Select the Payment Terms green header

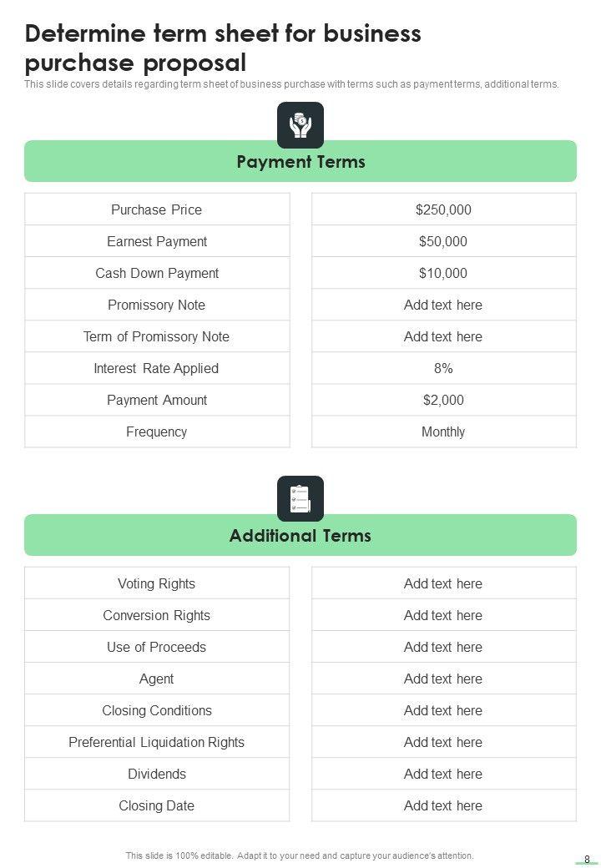click(x=300, y=161)
